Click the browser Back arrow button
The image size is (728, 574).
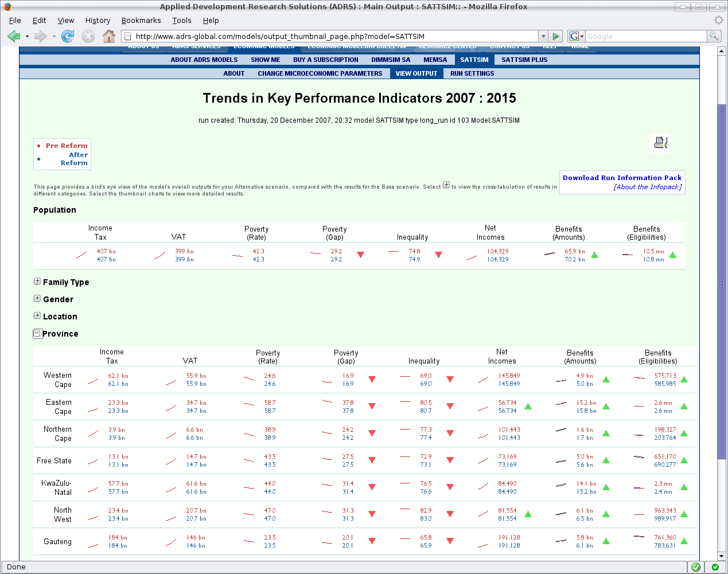pos(13,37)
